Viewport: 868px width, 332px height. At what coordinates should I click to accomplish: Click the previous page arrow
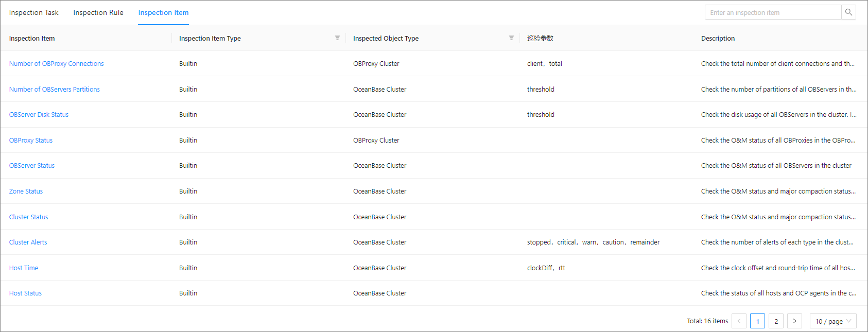(739, 321)
